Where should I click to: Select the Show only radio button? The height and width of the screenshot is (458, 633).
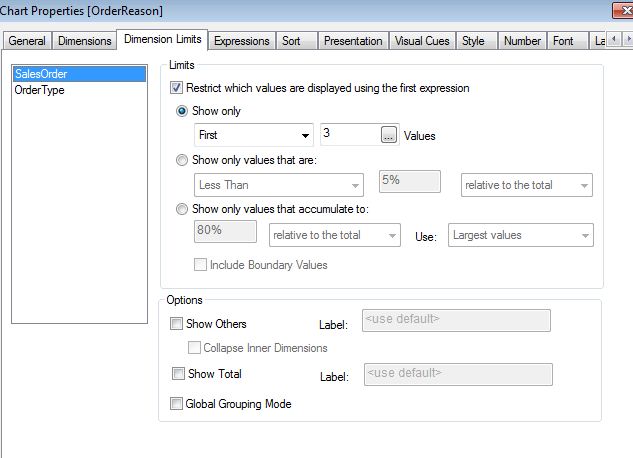[x=182, y=111]
